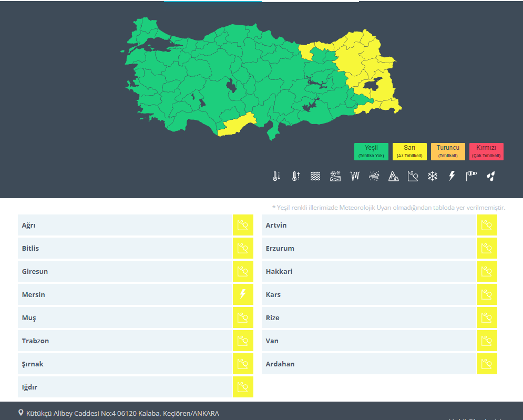The height and width of the screenshot is (420, 523).
Task: Open the Erzurum warning row
Action: (369, 248)
